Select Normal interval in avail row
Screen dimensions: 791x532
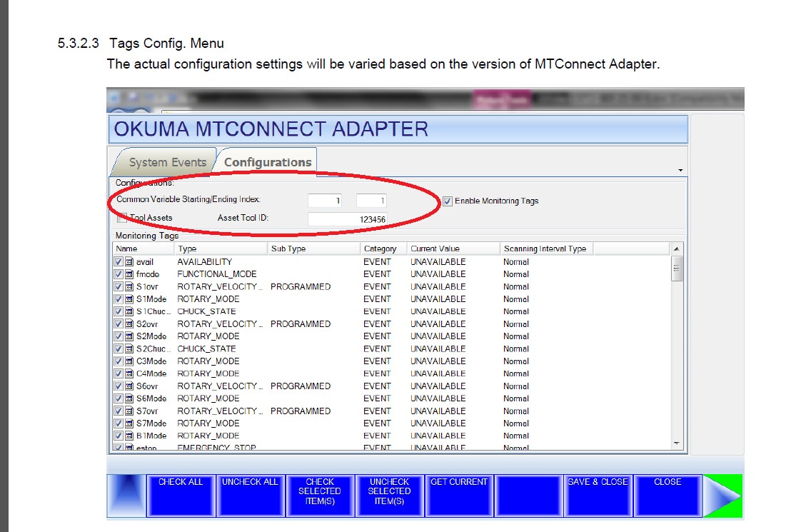point(515,262)
